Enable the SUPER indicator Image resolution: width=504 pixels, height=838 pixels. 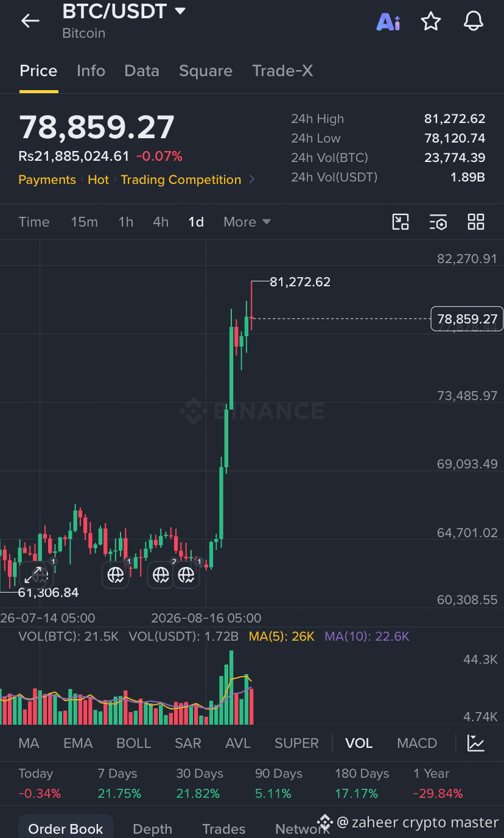click(x=296, y=743)
